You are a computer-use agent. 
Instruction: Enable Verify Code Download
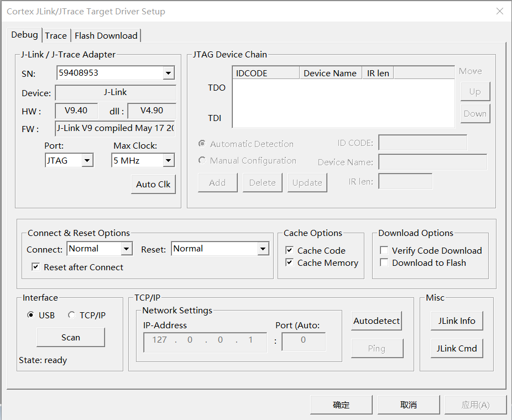[x=384, y=251]
